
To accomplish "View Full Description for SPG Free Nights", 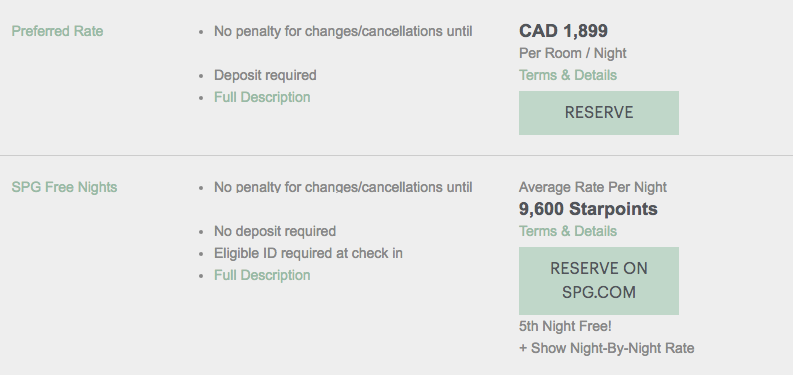I will 262,275.
